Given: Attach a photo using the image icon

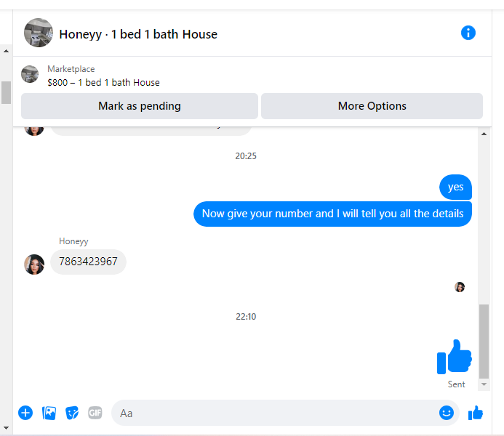Looking at the screenshot, I should click(x=49, y=413).
